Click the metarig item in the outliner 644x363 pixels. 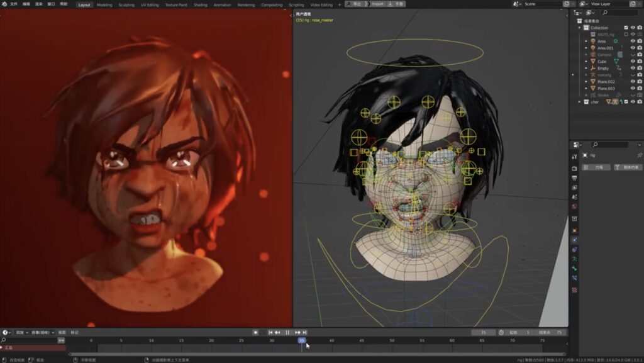pos(604,75)
